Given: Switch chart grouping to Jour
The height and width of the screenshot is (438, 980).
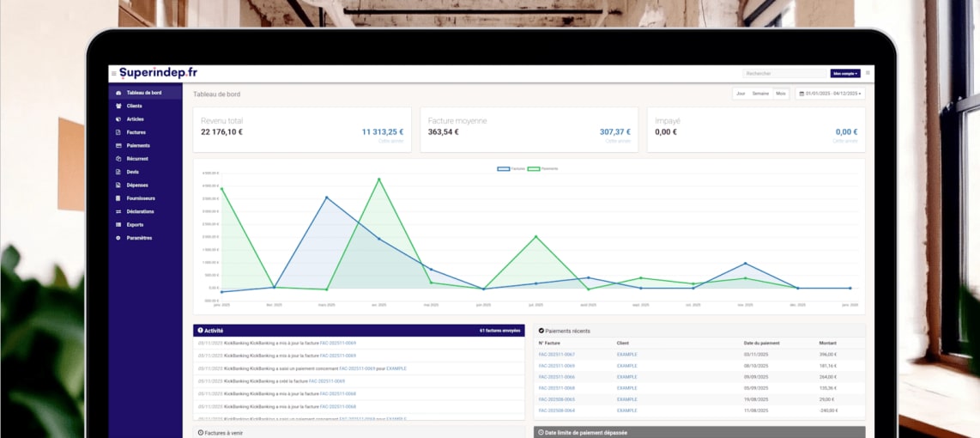Looking at the screenshot, I should (x=741, y=94).
